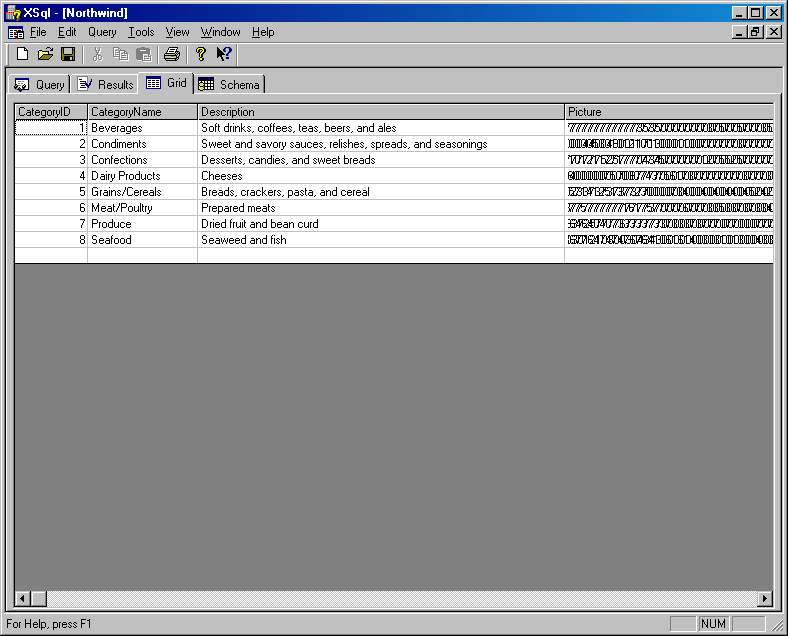788x636 pixels.
Task: Click the NUM indicator in status bar
Action: (x=713, y=624)
